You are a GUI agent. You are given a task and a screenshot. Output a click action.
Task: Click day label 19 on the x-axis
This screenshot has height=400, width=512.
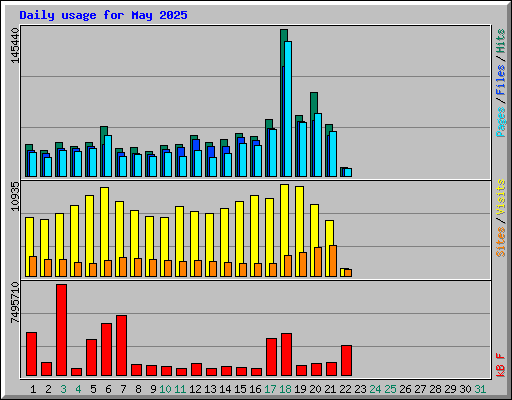point(300,389)
